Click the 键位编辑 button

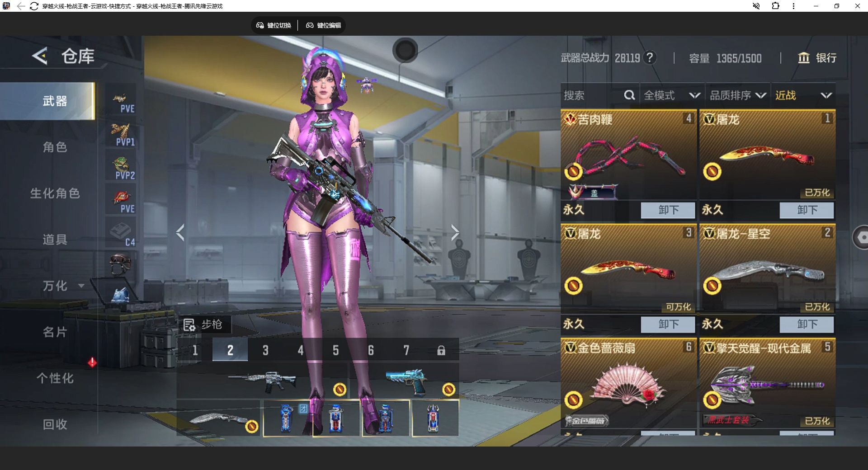tap(324, 25)
